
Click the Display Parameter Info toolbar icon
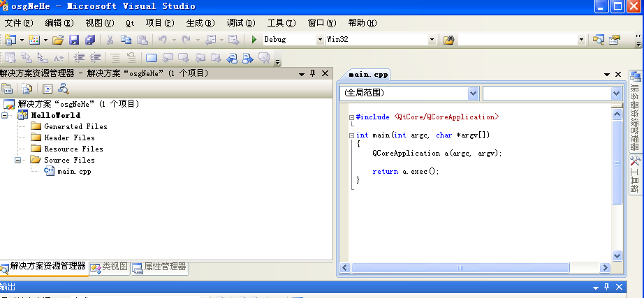click(x=25, y=58)
